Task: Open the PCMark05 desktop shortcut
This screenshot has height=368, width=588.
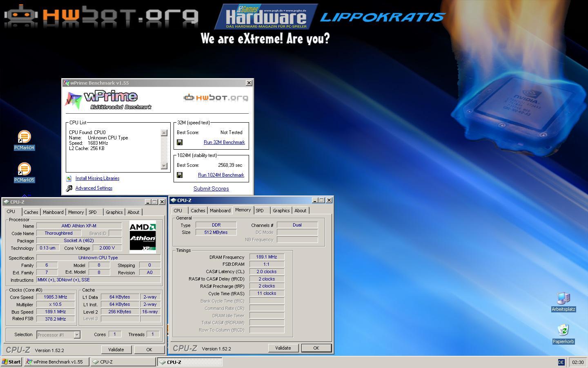Action: pyautogui.click(x=24, y=173)
